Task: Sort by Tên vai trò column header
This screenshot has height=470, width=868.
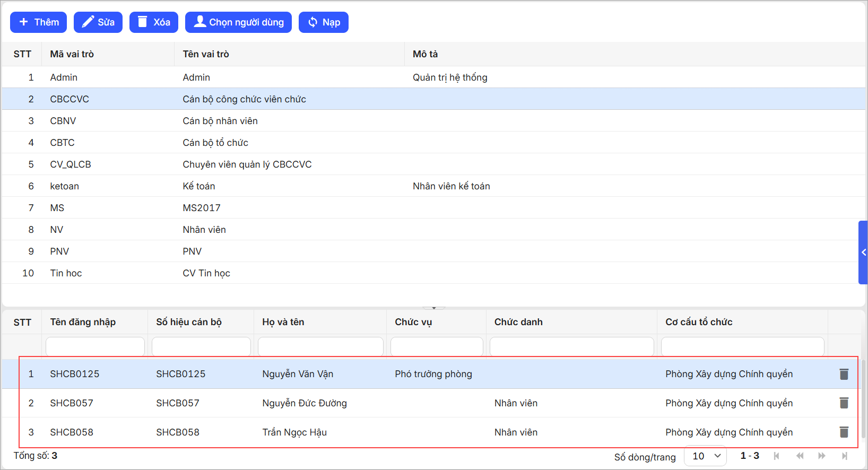Action: 206,54
